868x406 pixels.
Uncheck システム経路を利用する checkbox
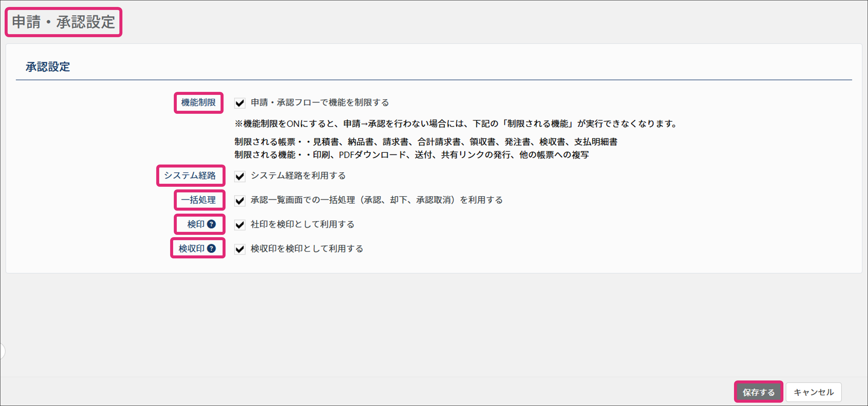pyautogui.click(x=239, y=176)
